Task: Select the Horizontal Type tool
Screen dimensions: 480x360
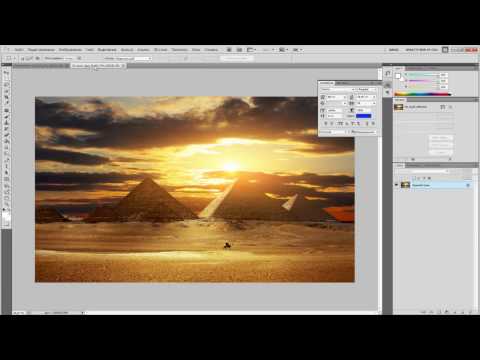Action: [x=6, y=166]
